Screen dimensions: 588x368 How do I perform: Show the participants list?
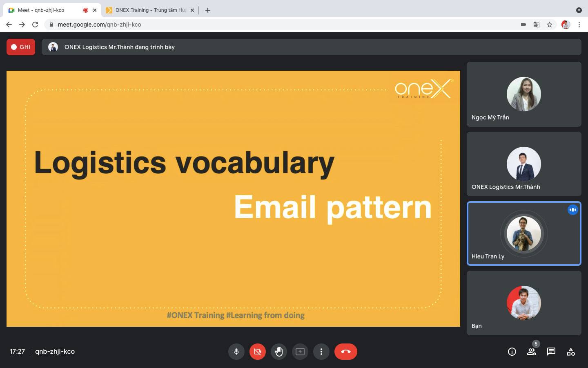click(x=531, y=352)
